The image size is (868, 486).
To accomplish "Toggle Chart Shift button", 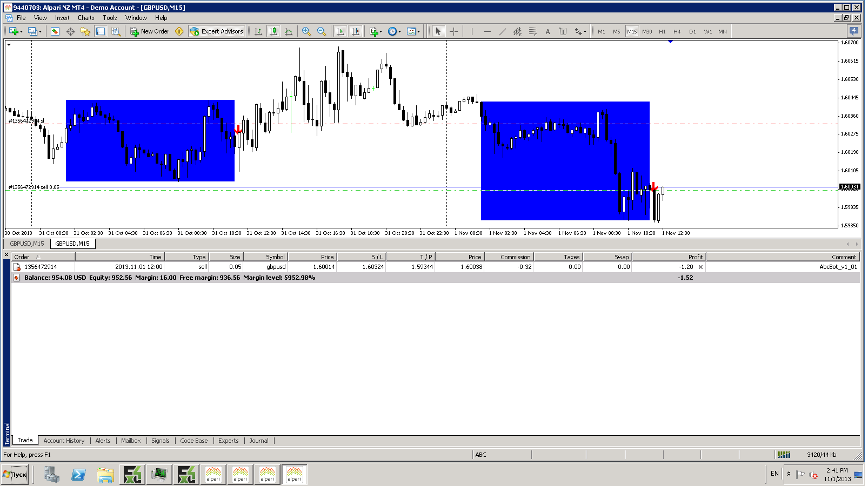I will [x=356, y=31].
